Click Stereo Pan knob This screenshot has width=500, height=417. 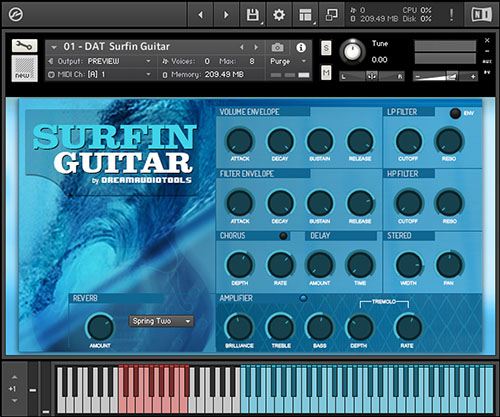[x=449, y=265]
